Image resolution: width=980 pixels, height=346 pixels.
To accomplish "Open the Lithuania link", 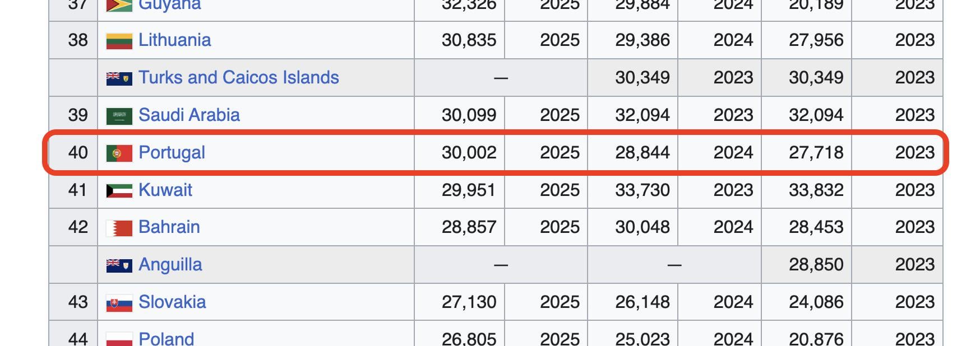I will click(174, 40).
